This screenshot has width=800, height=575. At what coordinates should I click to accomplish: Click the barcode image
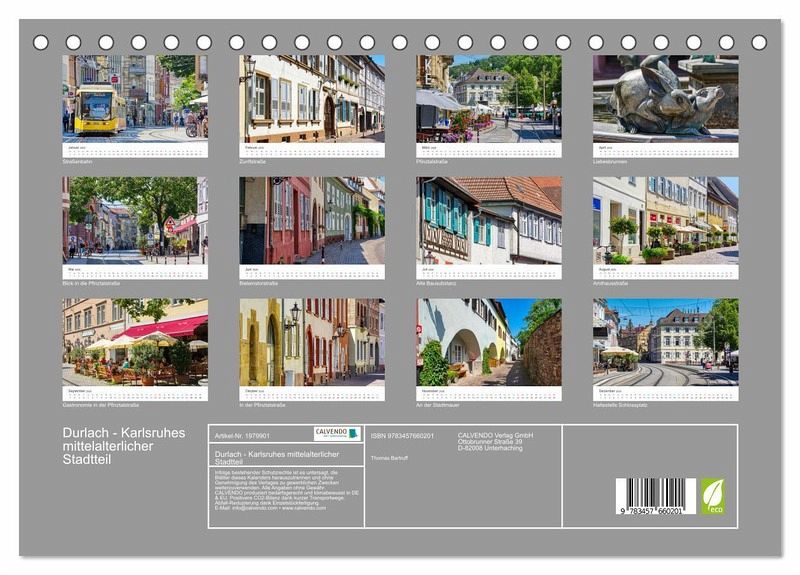[655, 497]
